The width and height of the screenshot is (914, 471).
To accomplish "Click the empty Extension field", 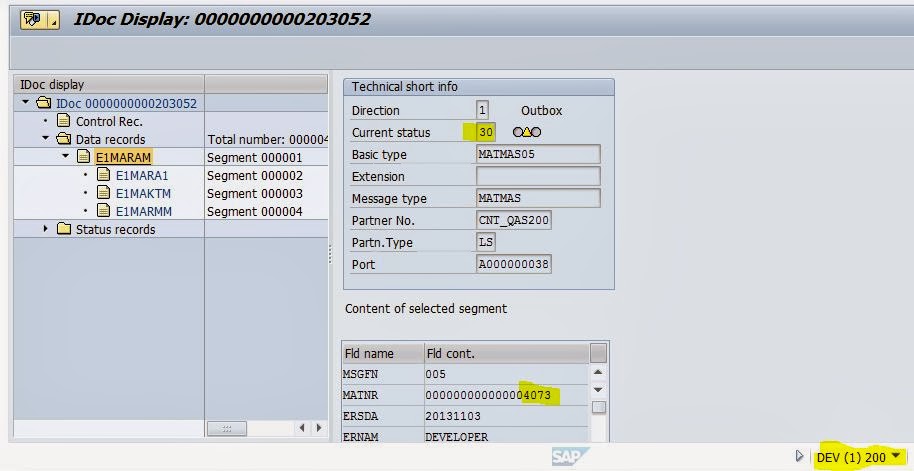I will pyautogui.click(x=538, y=176).
